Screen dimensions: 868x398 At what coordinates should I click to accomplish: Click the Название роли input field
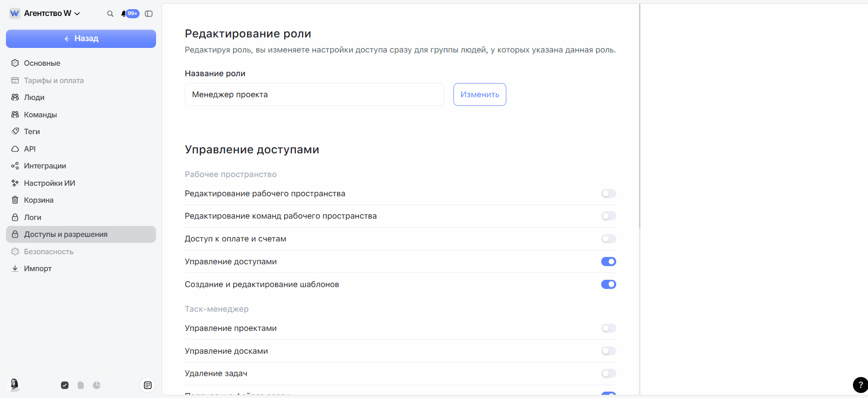point(314,94)
